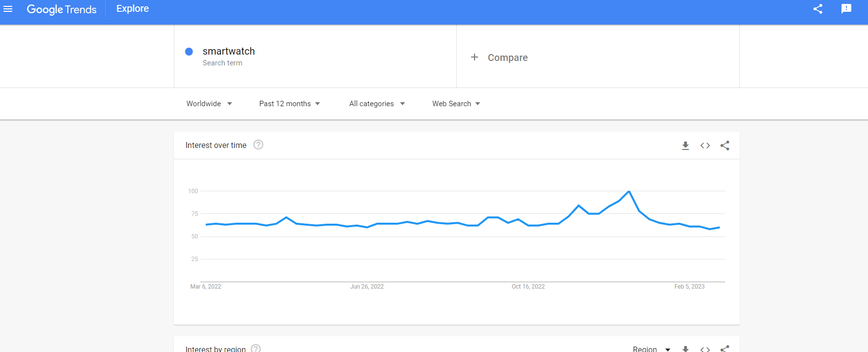Open embed code for Interest over time
This screenshot has width=868, height=352.
pyautogui.click(x=705, y=146)
